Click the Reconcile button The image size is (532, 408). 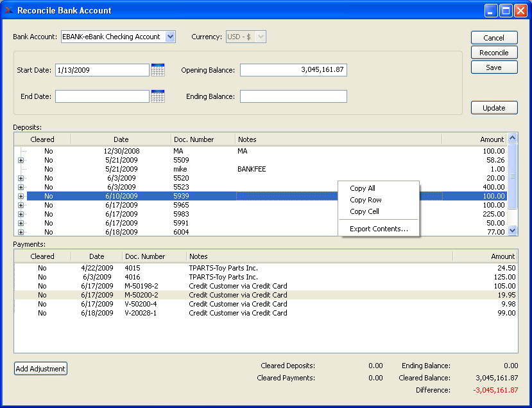point(493,53)
